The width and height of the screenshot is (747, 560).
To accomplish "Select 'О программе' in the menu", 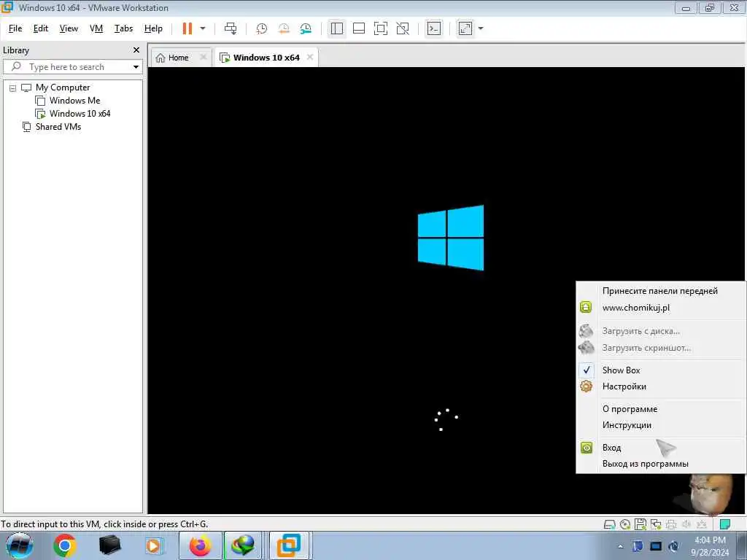I will (x=661, y=409).
